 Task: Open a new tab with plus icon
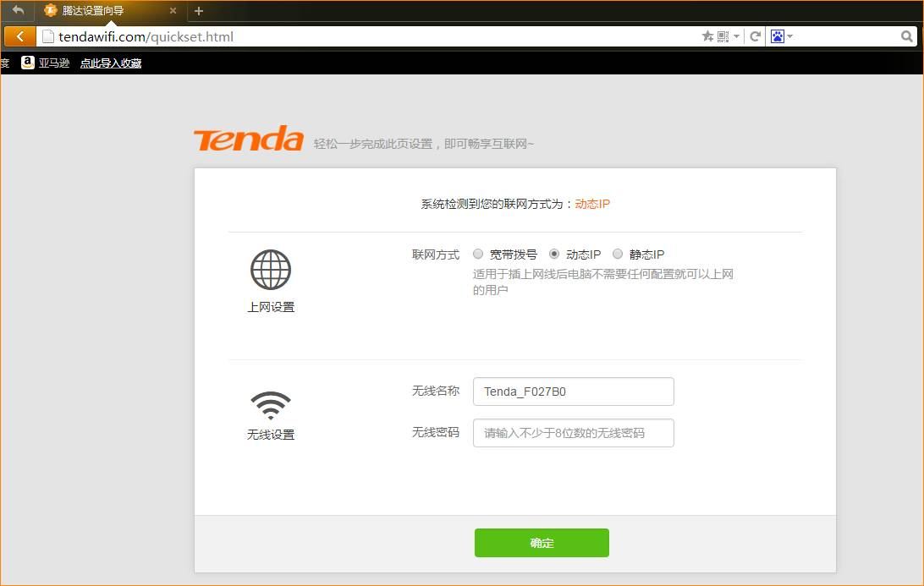point(199,11)
